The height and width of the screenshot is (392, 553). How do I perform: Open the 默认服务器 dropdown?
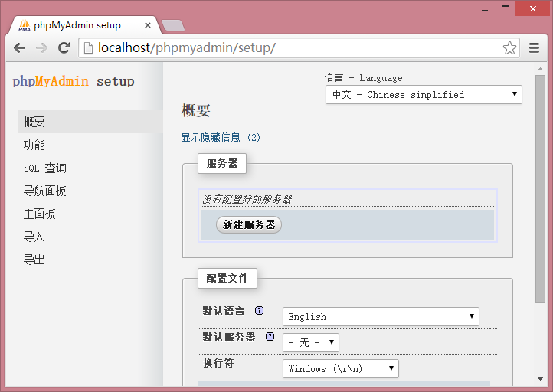[x=311, y=342]
